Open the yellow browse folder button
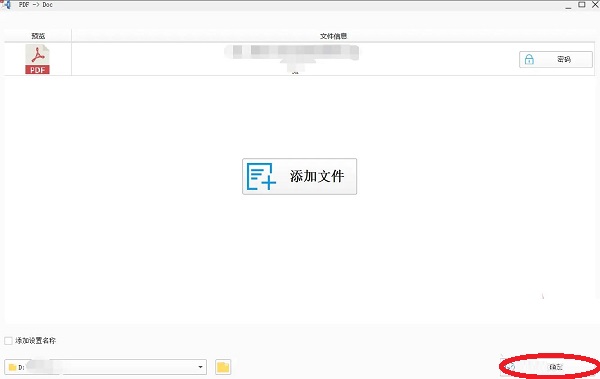The image size is (600, 379). pos(223,367)
